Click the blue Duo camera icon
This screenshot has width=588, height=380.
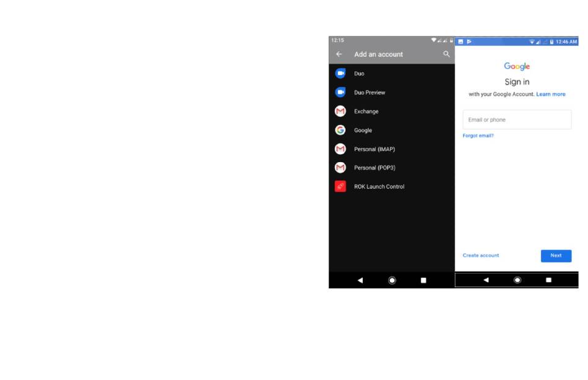[x=340, y=74]
